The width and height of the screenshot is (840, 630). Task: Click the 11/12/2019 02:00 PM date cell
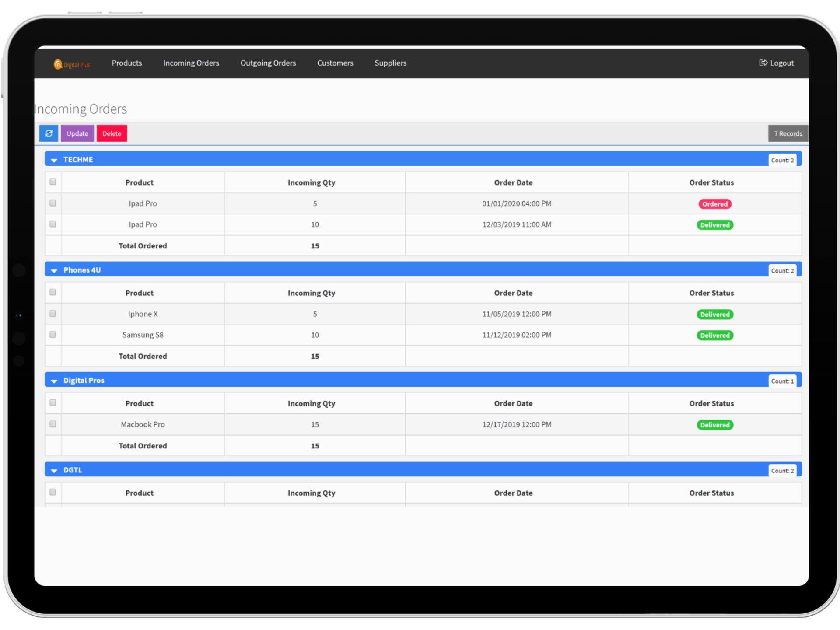pos(517,335)
